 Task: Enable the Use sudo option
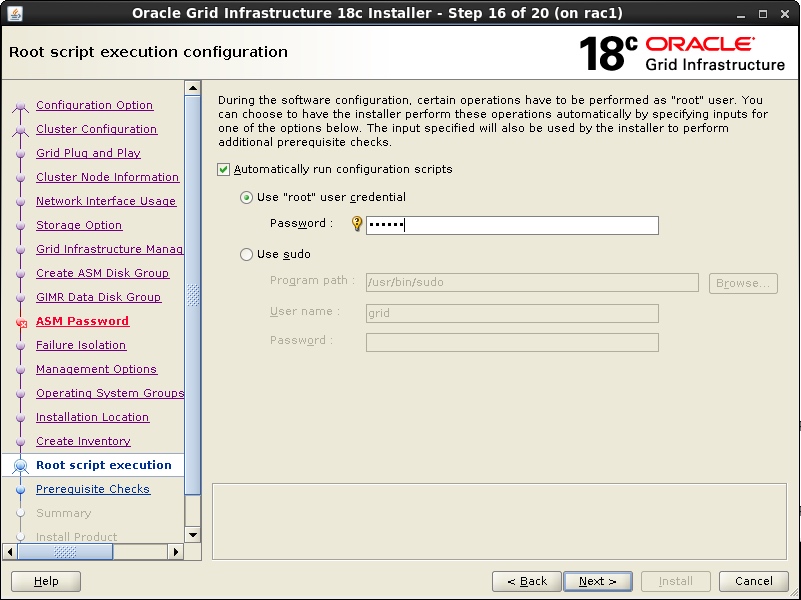246,254
